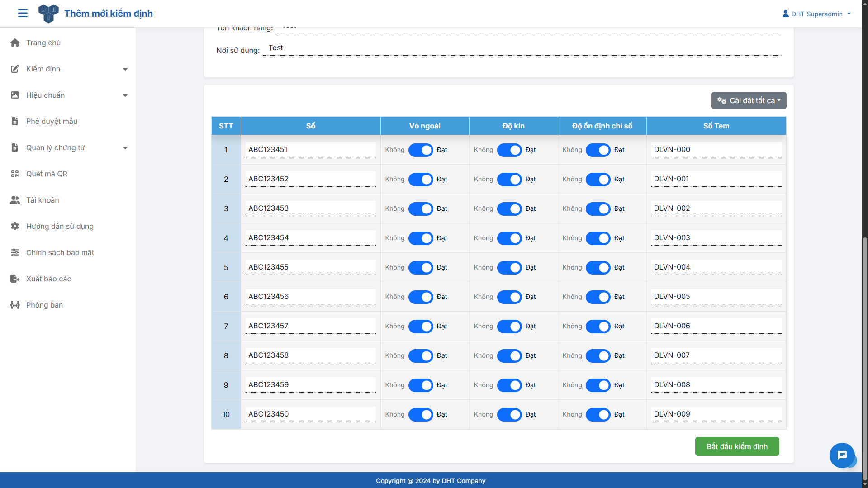Click the Trang chủ home icon
The image size is (868, 488).
(x=15, y=43)
